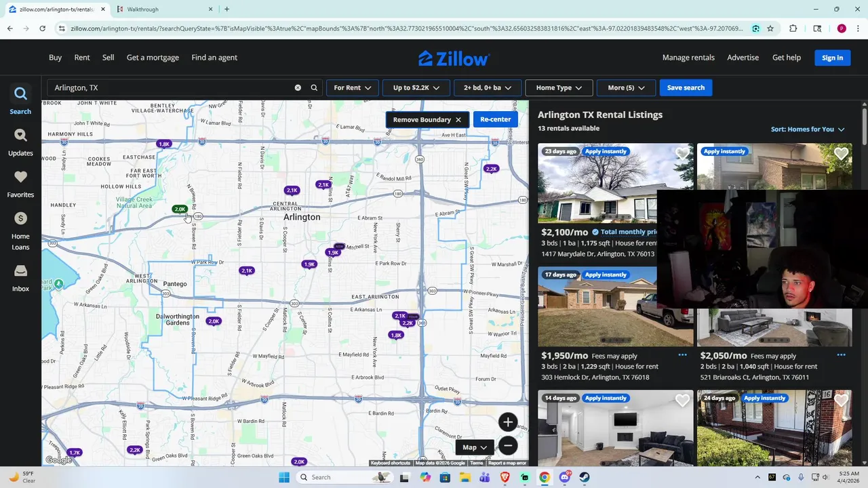Open the Up to $2.2K price filter

(416, 87)
